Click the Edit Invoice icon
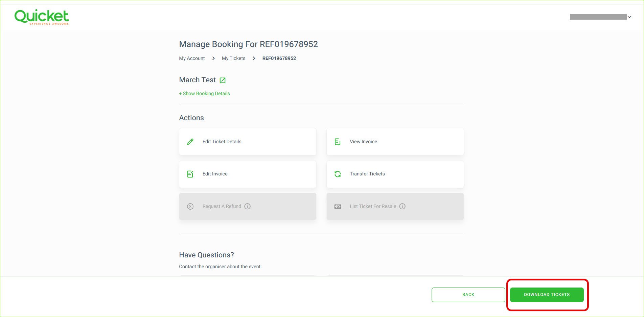This screenshot has width=644, height=317. click(190, 174)
